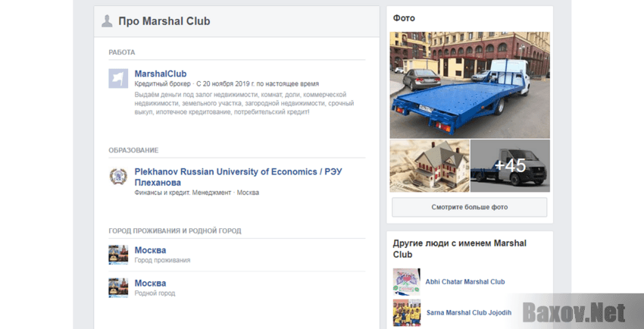Click the Смотрите больше фото button

pyautogui.click(x=470, y=207)
